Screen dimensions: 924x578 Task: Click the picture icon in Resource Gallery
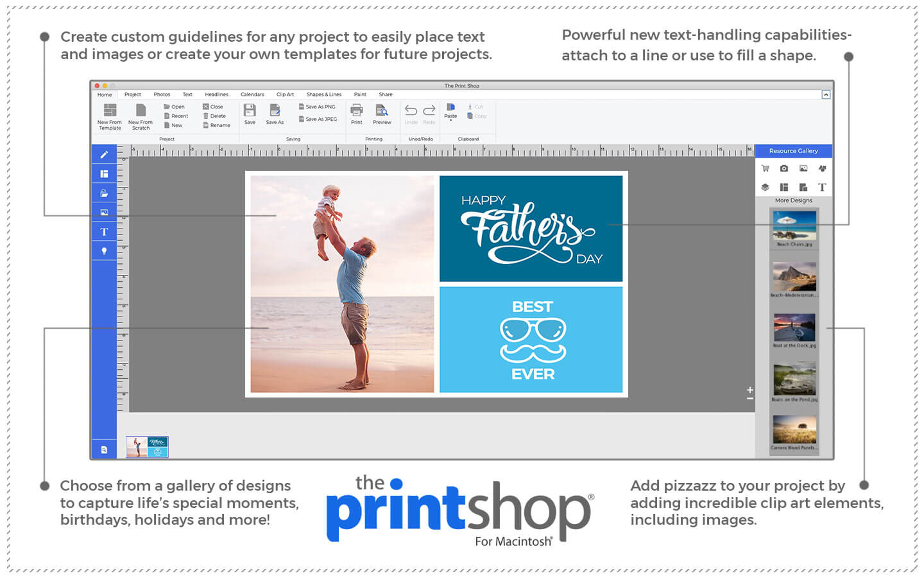[x=803, y=168]
